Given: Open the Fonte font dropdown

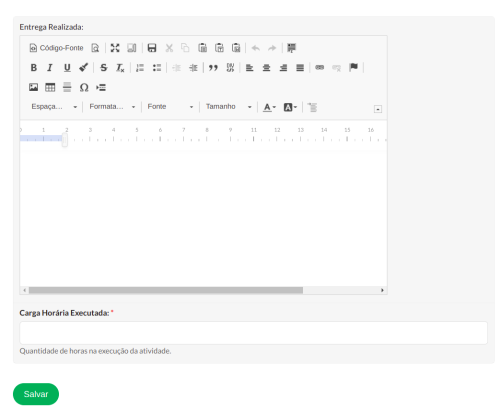Looking at the screenshot, I should (x=170, y=107).
